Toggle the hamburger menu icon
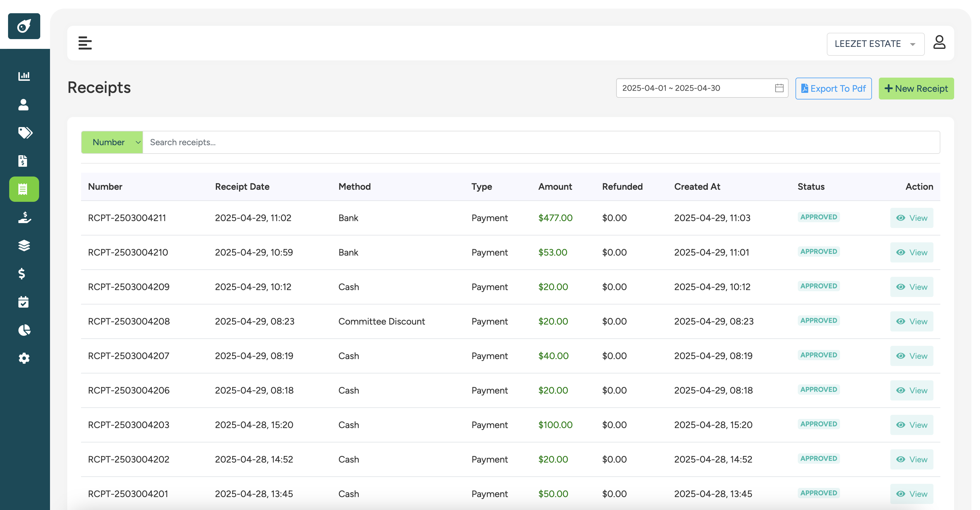Image resolution: width=980 pixels, height=510 pixels. pos(85,43)
